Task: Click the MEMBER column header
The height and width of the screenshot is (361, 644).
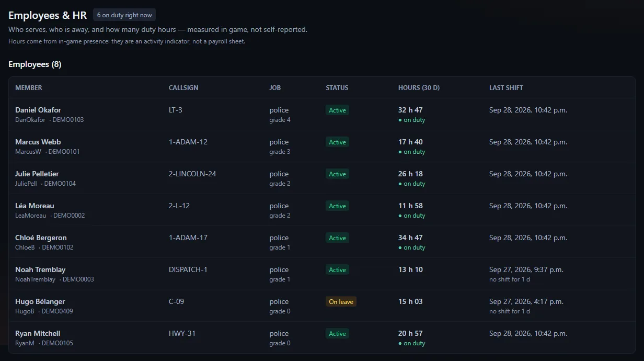Action: pos(29,88)
